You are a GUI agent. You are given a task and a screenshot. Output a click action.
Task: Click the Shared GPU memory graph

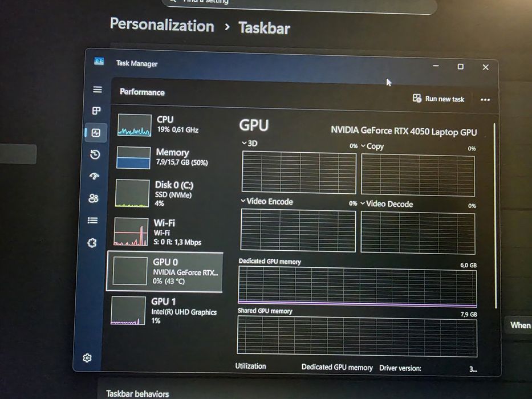point(358,336)
